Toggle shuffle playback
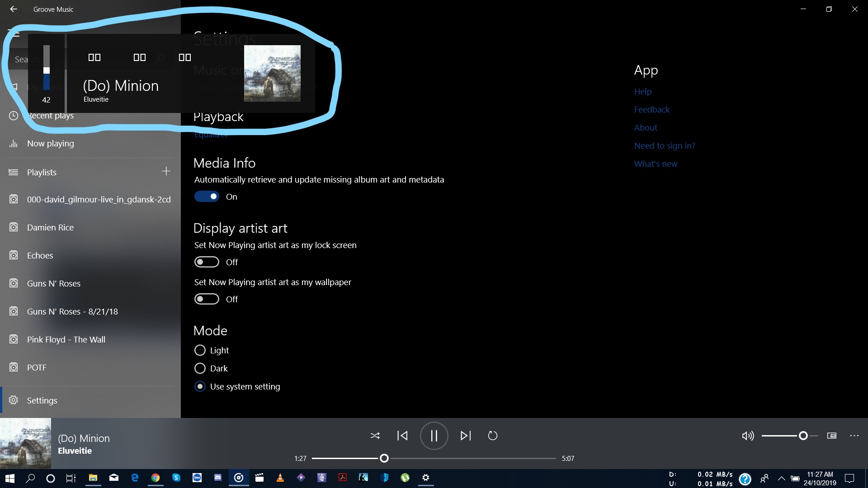 click(x=375, y=436)
